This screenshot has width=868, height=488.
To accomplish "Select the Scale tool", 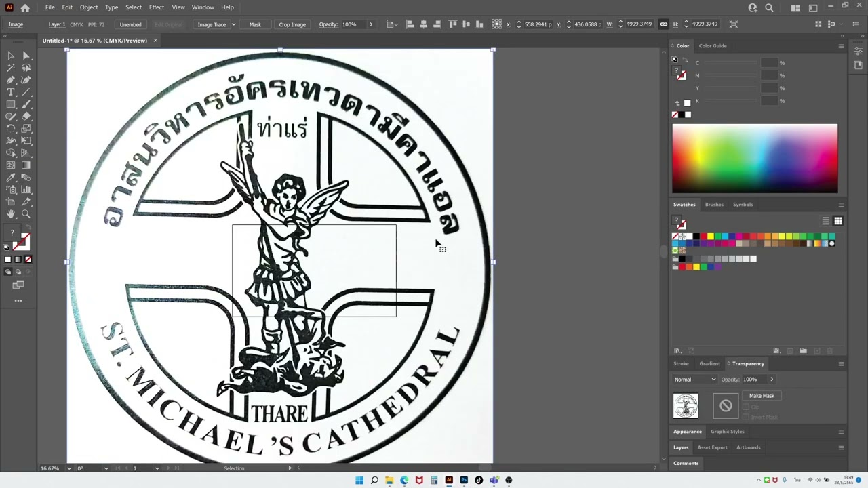I will [26, 129].
